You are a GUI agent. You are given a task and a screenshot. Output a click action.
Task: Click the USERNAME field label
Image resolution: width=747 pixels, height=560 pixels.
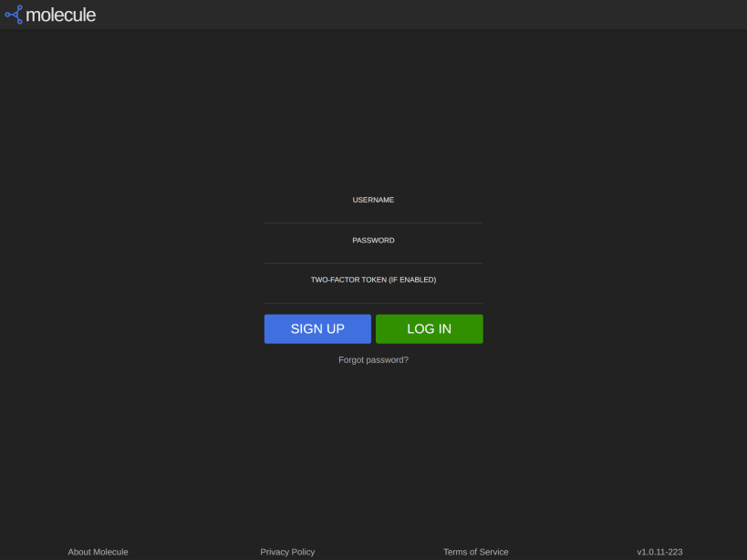(x=373, y=200)
